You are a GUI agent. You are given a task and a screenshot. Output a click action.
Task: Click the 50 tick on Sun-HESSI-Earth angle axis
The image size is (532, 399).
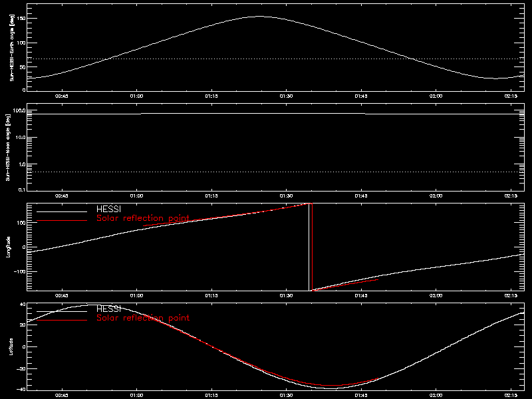(x=23, y=67)
